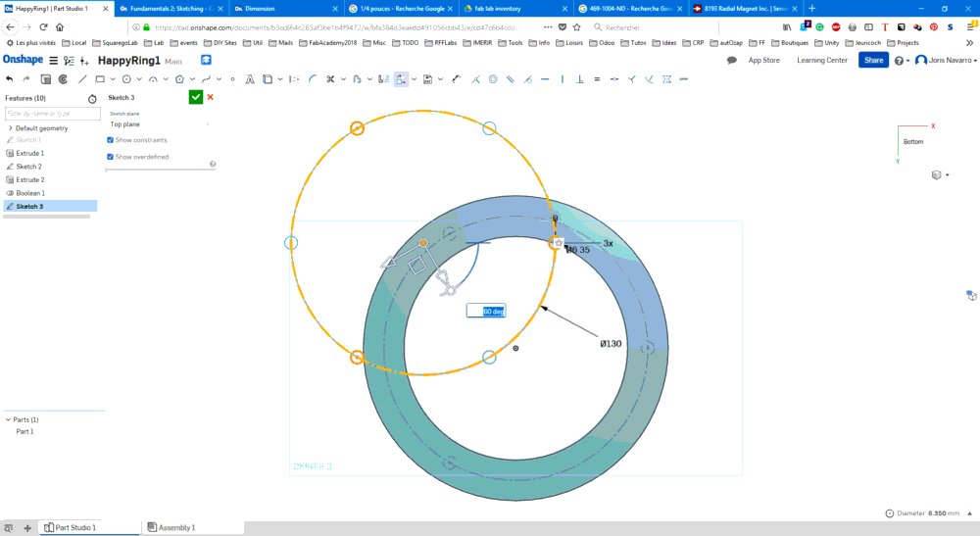
Task: Apply the Equal constraint
Action: click(597, 79)
